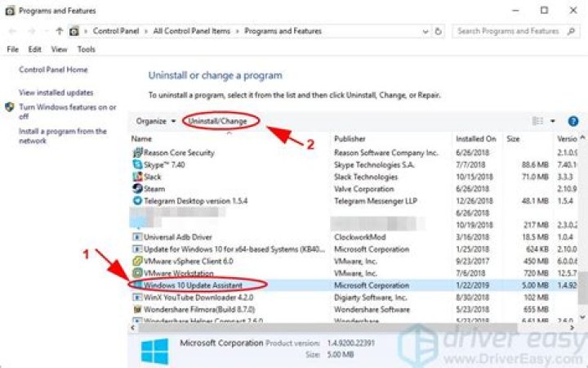Open the Organize dropdown
The image size is (588, 368).
156,121
